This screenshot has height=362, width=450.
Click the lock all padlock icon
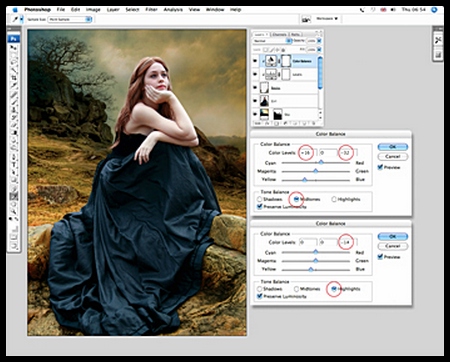pos(283,50)
